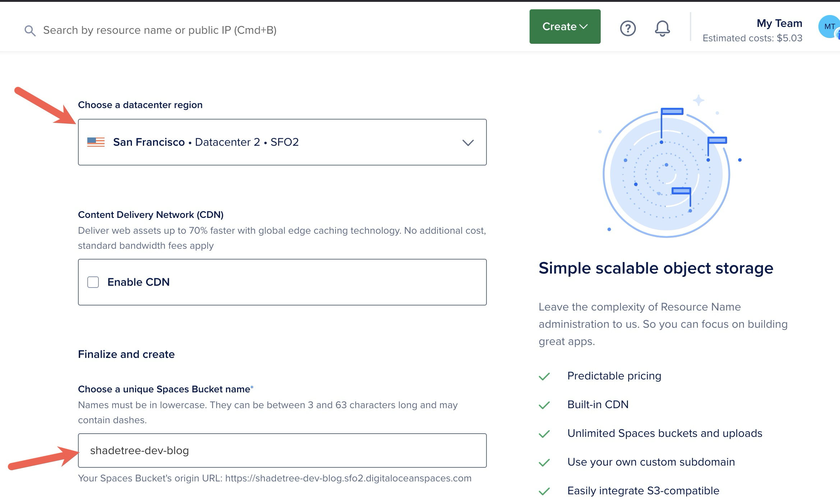Open the notifications bell
Image resolution: width=840 pixels, height=504 pixels.
point(662,28)
